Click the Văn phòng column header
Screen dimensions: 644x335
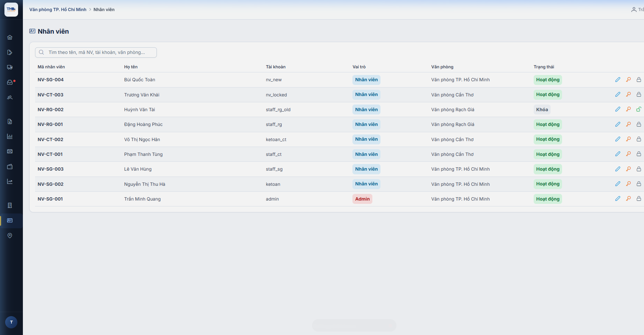[x=442, y=67]
